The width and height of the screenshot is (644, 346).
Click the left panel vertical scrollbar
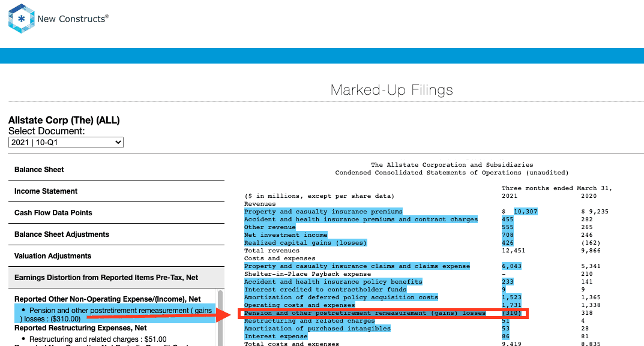click(x=220, y=318)
